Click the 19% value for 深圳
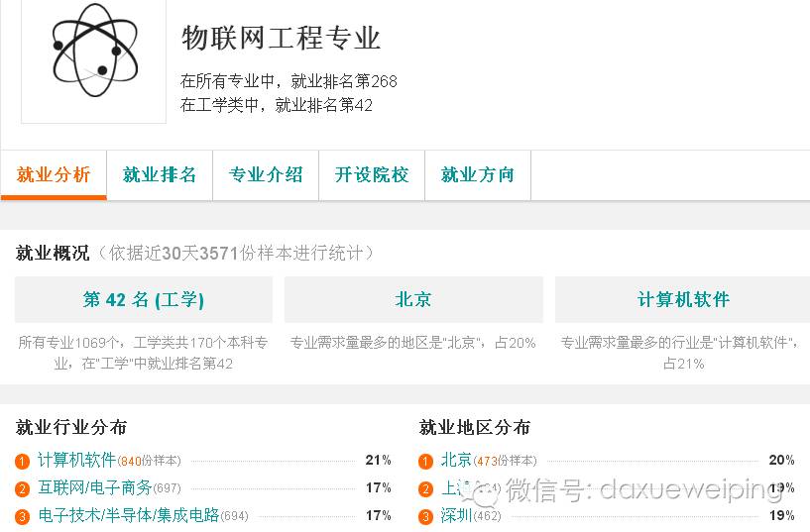The height and width of the screenshot is (532, 810). [781, 515]
